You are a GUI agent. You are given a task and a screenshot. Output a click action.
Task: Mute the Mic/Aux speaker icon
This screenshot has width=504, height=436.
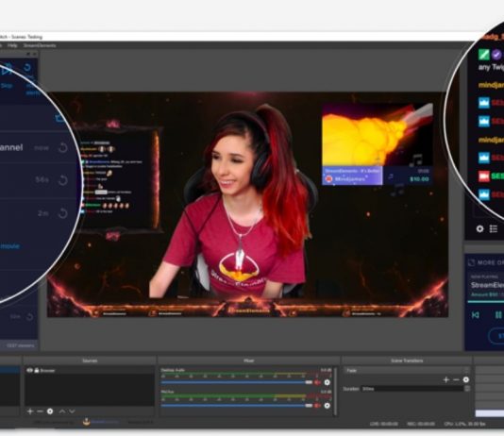coord(317,406)
